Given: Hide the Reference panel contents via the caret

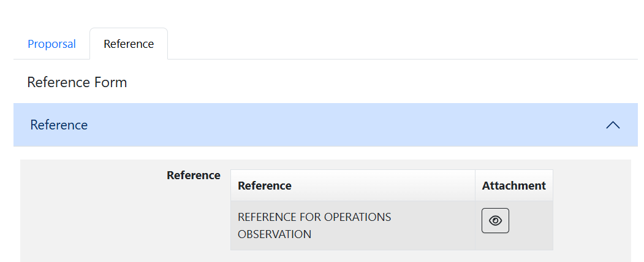Looking at the screenshot, I should click(x=612, y=125).
